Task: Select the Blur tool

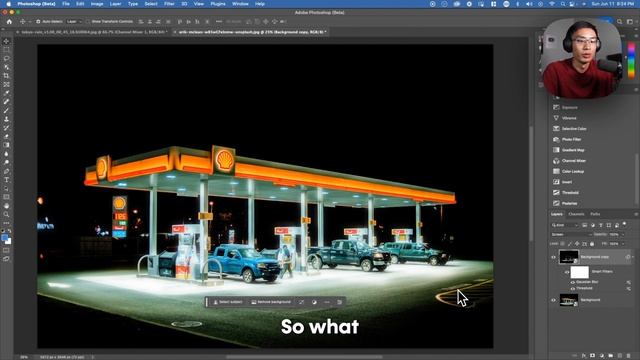Action: coord(7,154)
